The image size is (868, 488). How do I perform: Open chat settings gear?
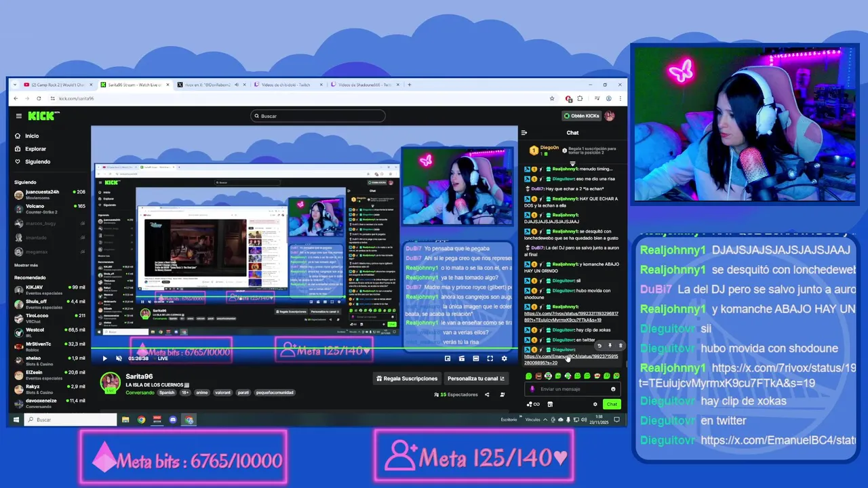(595, 404)
